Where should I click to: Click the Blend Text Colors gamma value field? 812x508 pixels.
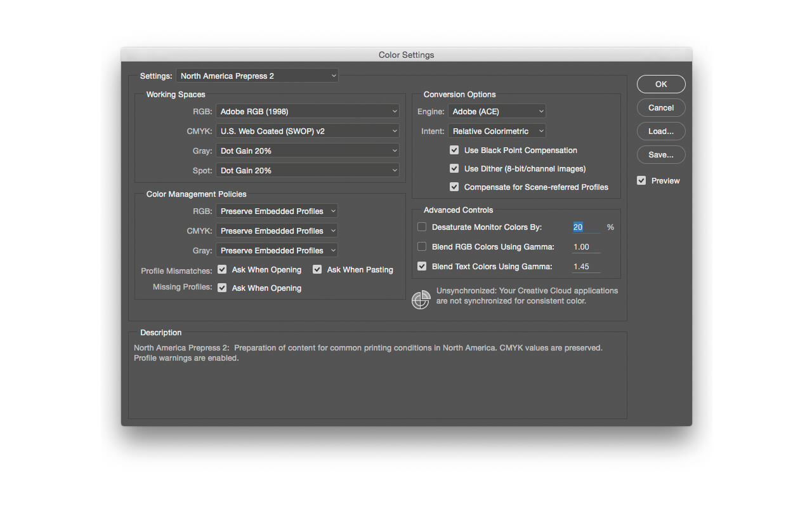[586, 267]
